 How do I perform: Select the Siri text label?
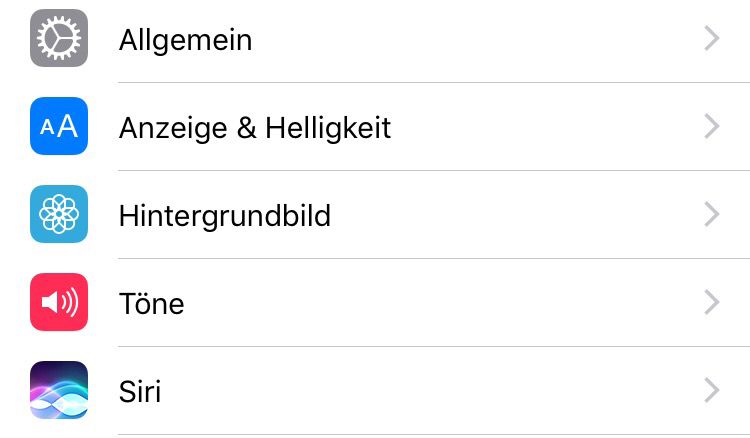[140, 392]
